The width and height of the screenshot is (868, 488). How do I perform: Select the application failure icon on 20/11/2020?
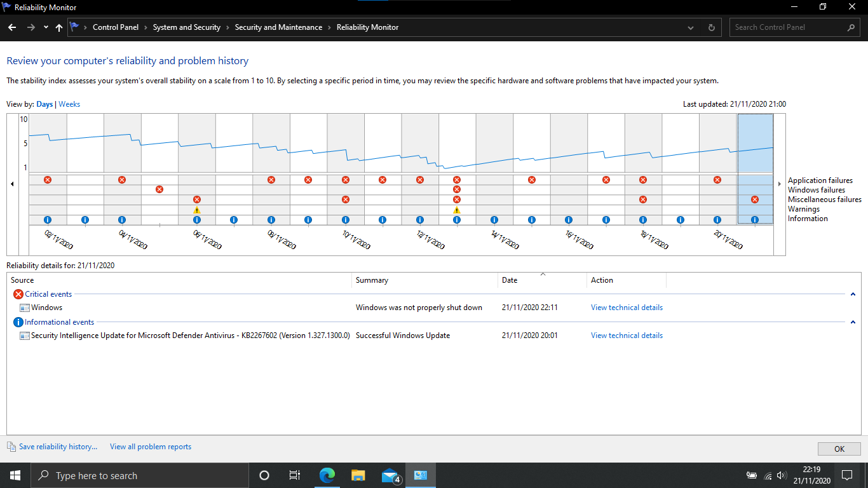[717, 180]
